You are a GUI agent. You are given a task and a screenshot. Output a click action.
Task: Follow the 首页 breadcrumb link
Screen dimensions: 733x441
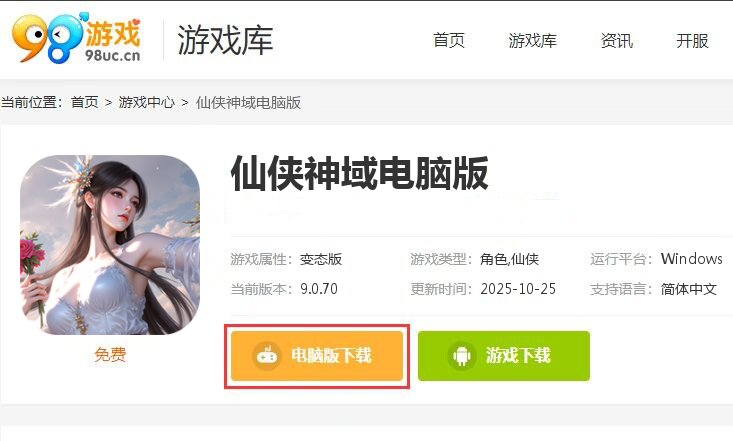[x=85, y=102]
